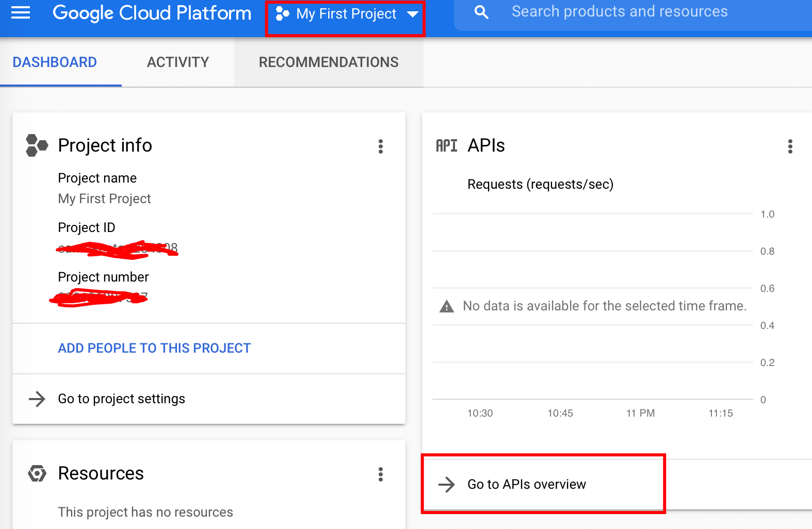Viewport: 812px width, 529px height.
Task: Click Add People To This Project
Action: click(154, 349)
